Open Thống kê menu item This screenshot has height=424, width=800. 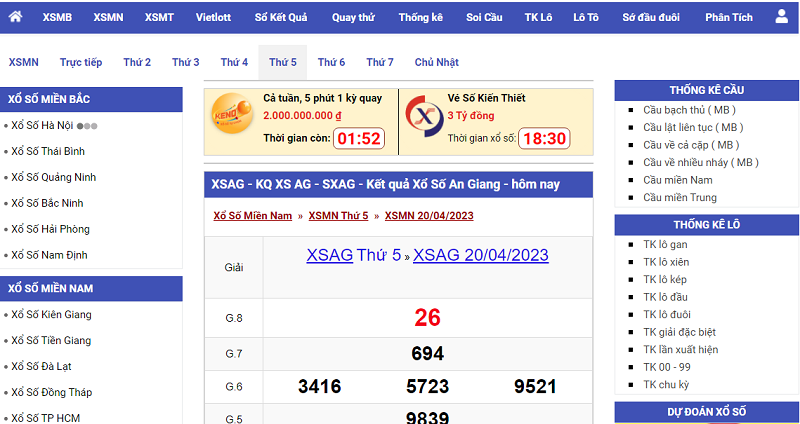click(421, 17)
